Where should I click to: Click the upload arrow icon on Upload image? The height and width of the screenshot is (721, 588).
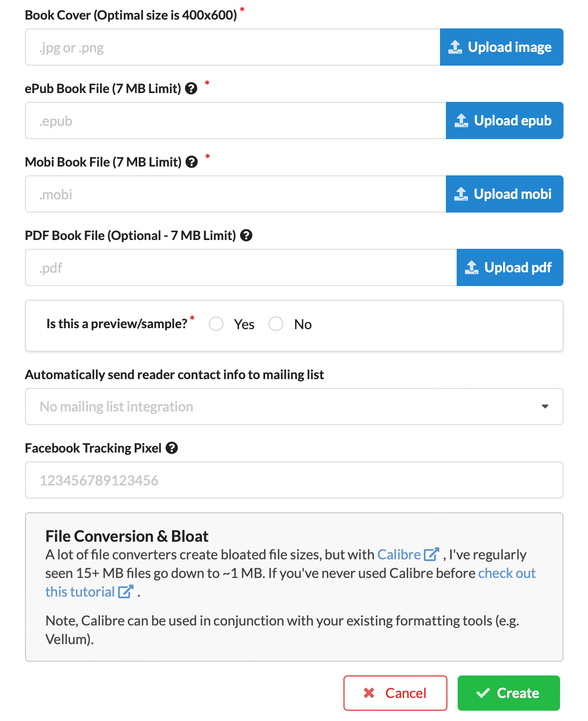(455, 47)
